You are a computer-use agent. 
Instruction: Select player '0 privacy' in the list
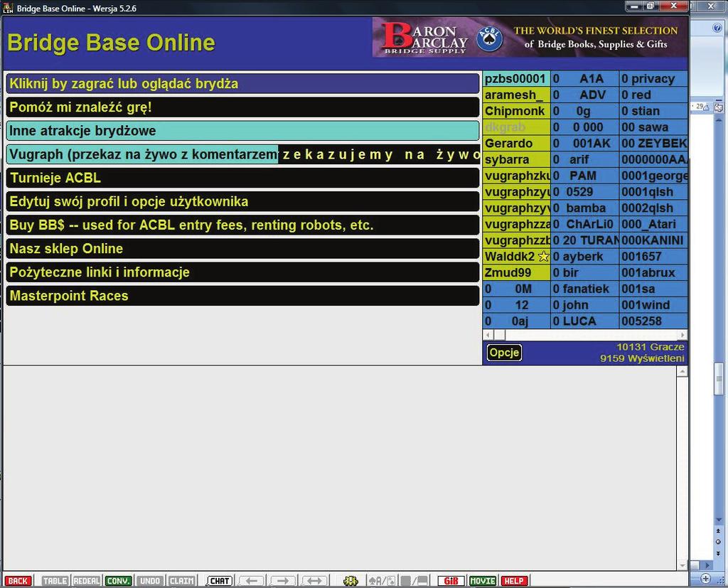(x=654, y=79)
